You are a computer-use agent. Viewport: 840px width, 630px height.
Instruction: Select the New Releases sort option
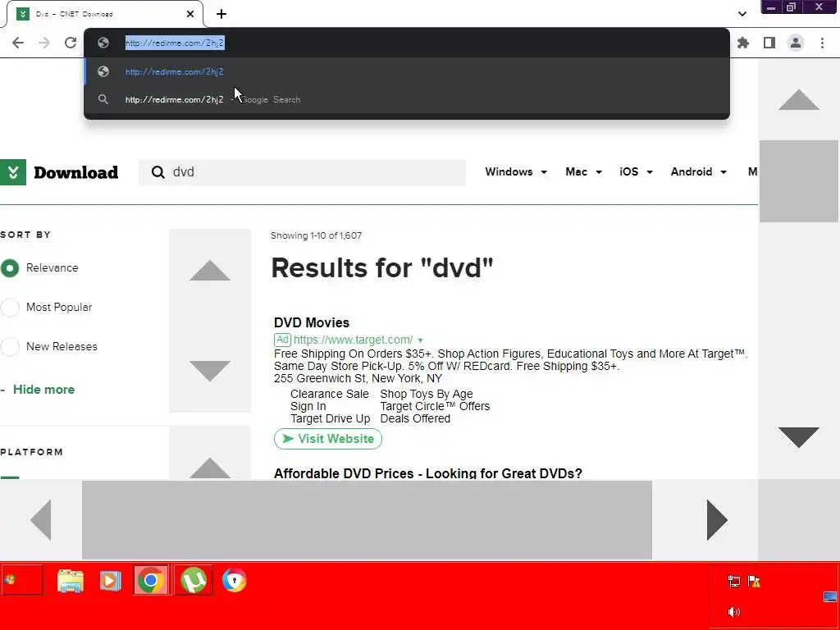10,347
